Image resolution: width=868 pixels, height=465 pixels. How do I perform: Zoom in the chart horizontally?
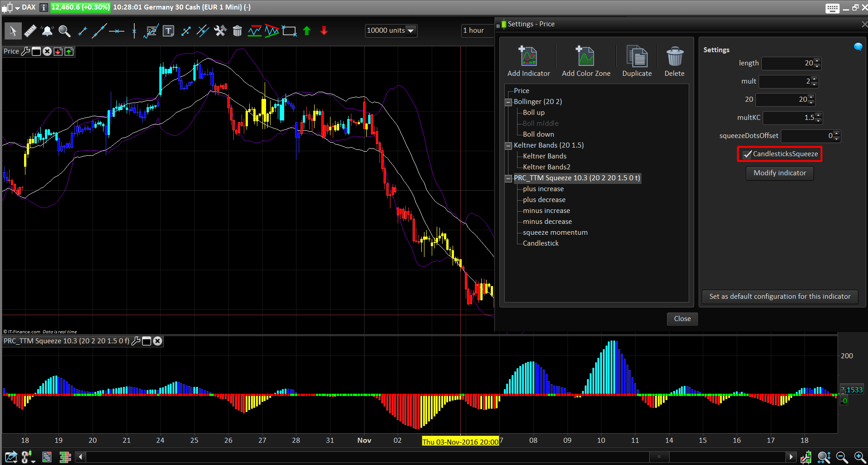tap(859, 457)
